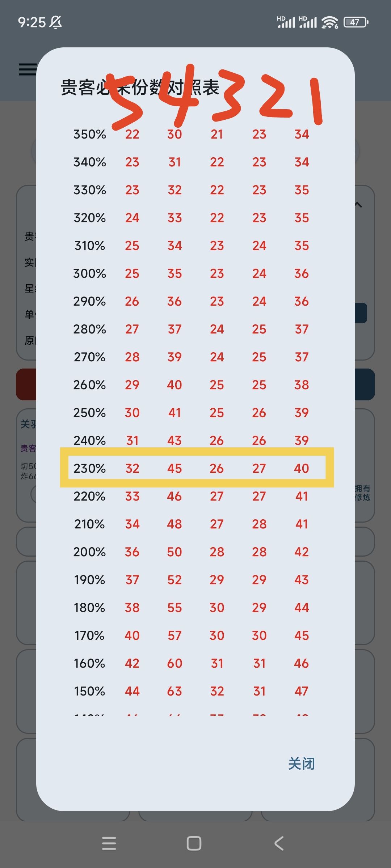Tap the clock showing 9:25
Screen dimensions: 391x868
tap(32, 22)
